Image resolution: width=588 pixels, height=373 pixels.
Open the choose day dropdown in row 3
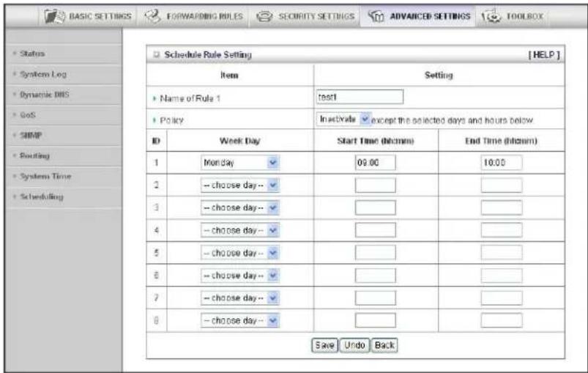pos(240,207)
